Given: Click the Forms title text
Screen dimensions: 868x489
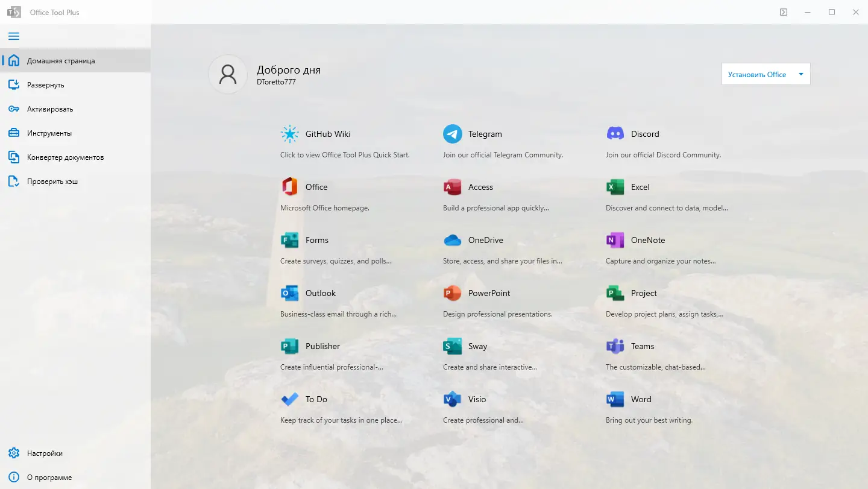Looking at the screenshot, I should coord(317,240).
